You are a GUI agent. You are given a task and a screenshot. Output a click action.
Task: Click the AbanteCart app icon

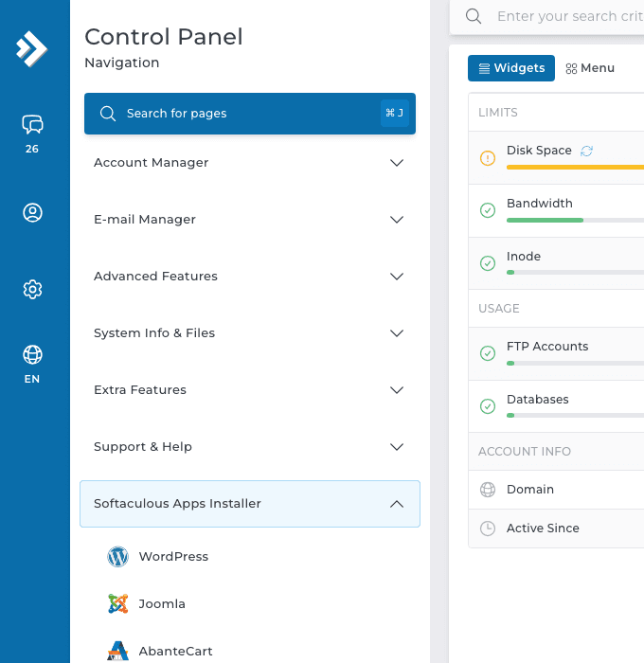coord(117,651)
